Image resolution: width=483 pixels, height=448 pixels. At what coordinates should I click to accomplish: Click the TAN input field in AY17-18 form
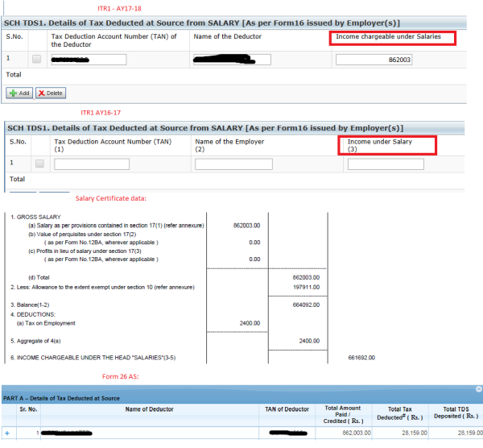(88, 60)
